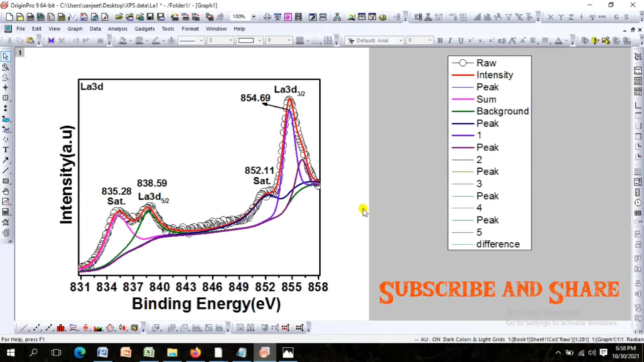644x362 pixels.
Task: Open the Zoom In tool
Action: [5, 67]
